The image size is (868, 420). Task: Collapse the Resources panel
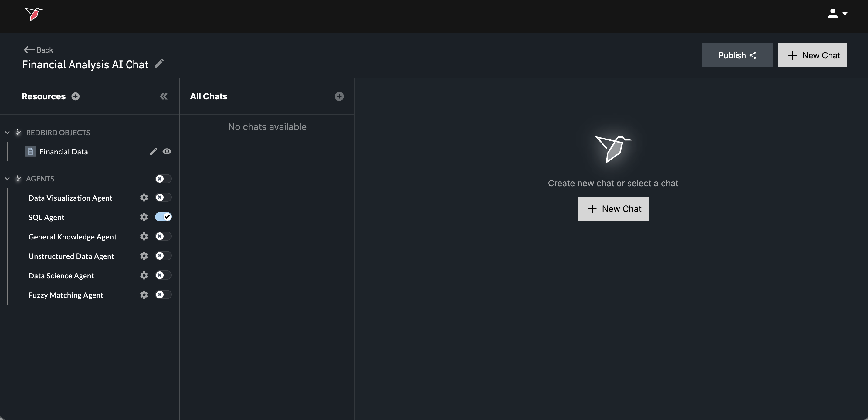pyautogui.click(x=164, y=96)
